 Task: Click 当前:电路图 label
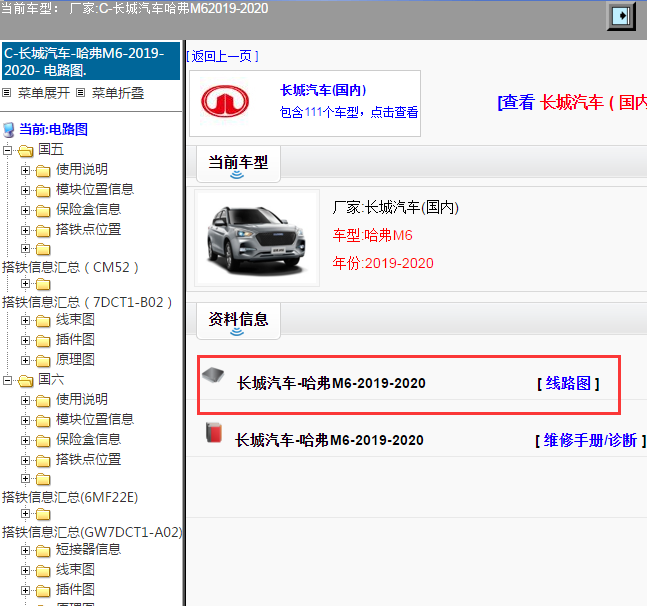tap(54, 130)
